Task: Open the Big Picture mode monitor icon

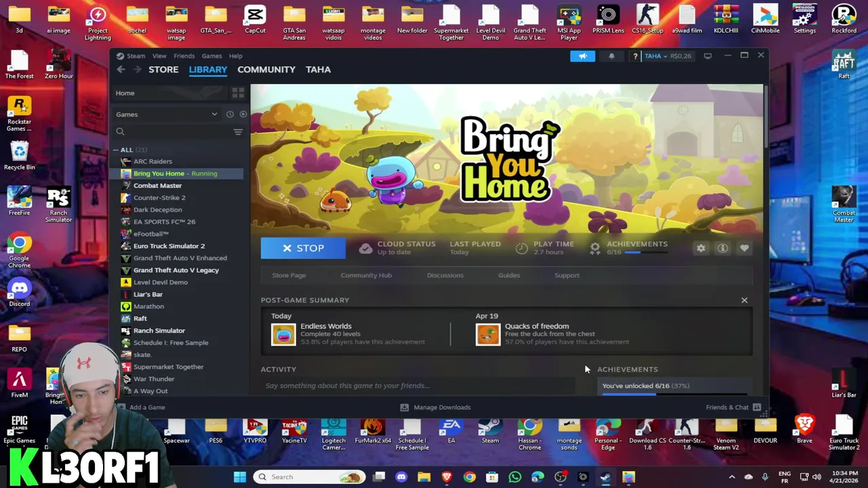Action: coord(707,56)
